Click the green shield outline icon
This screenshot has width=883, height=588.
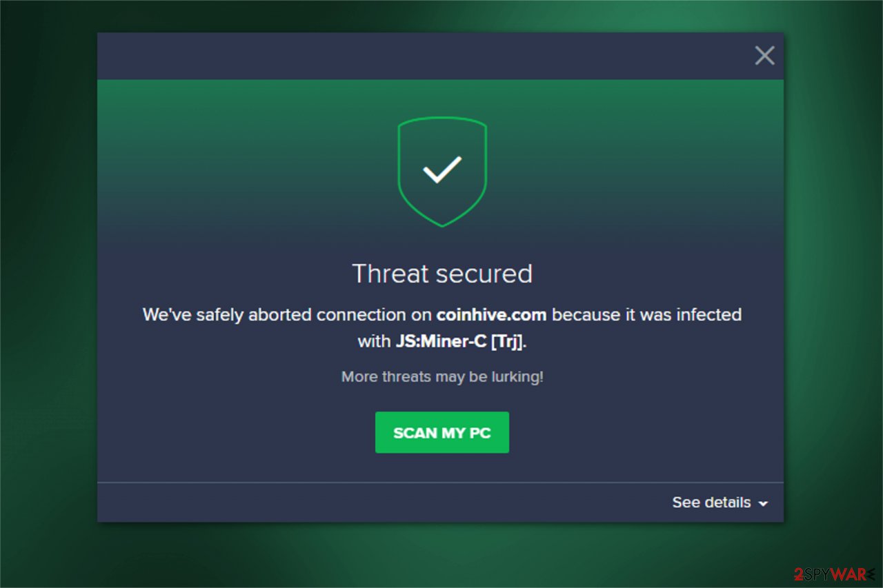click(x=442, y=172)
